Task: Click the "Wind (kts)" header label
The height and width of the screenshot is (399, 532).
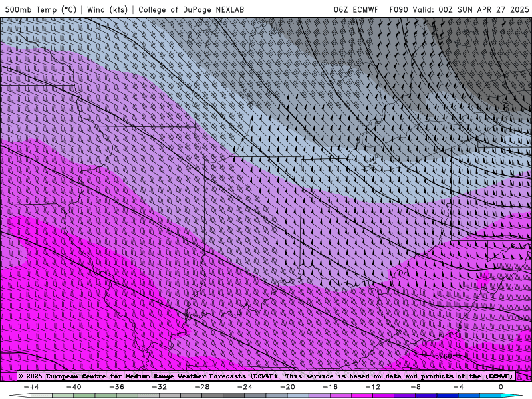Action: point(107,9)
